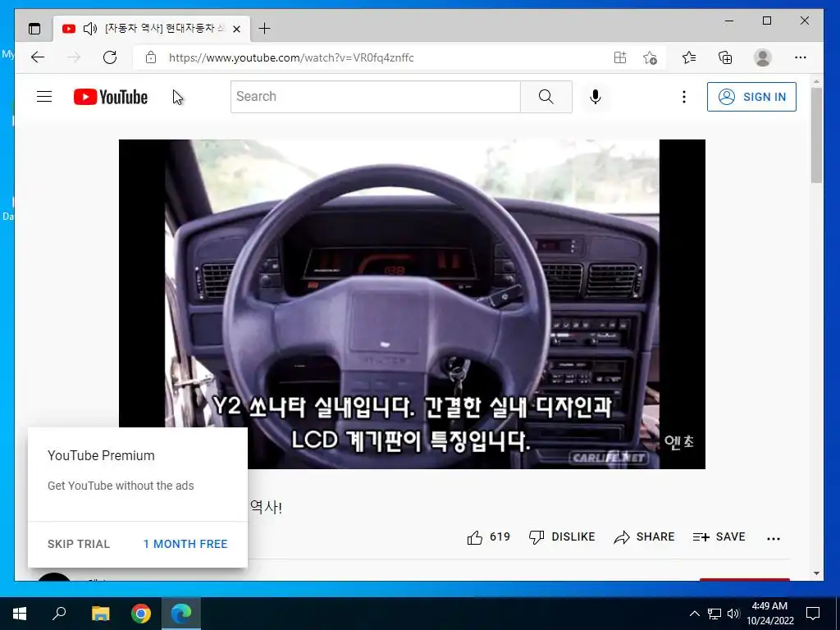
Task: Open network status tray icon
Action: pos(714,614)
